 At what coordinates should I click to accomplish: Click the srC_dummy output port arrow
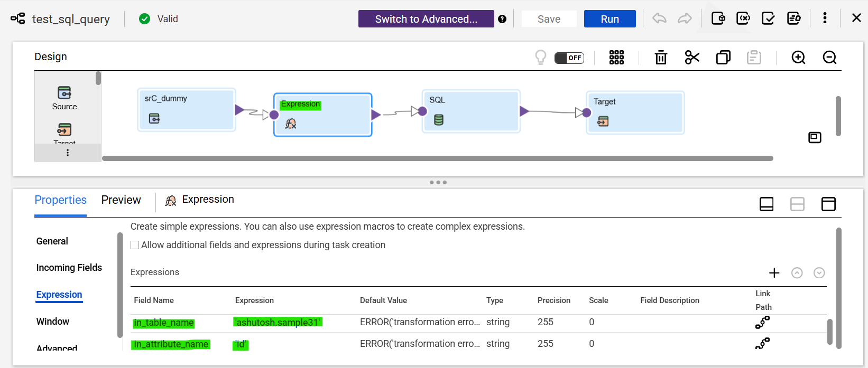(x=239, y=110)
